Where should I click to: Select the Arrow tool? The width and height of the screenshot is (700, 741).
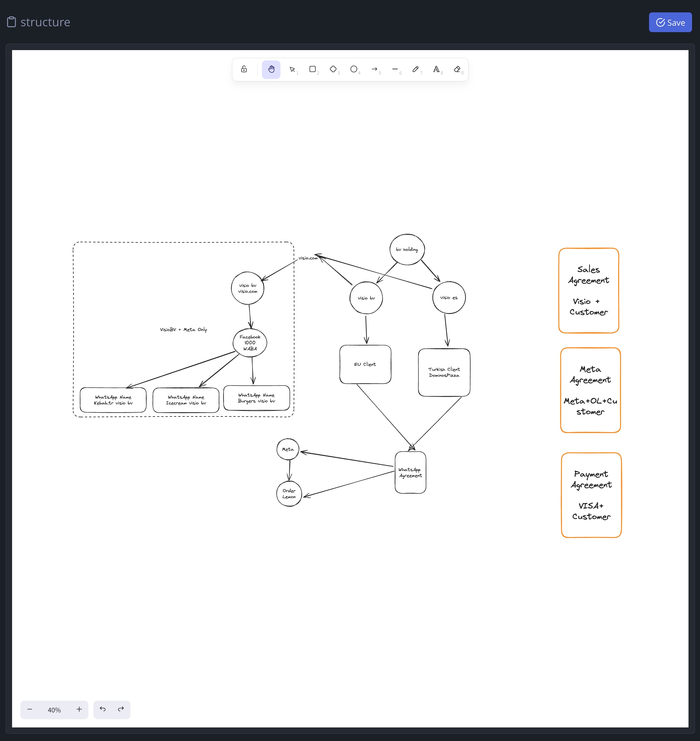(x=375, y=70)
